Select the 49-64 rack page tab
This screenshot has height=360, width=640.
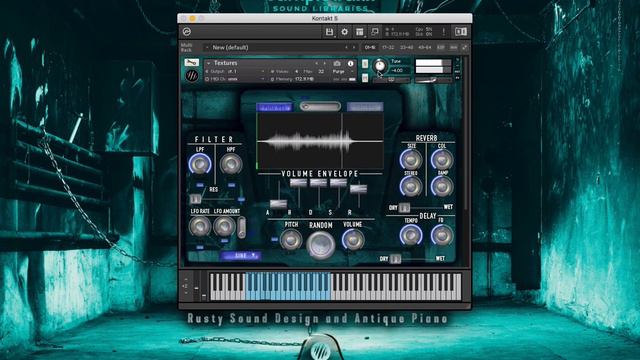(424, 47)
